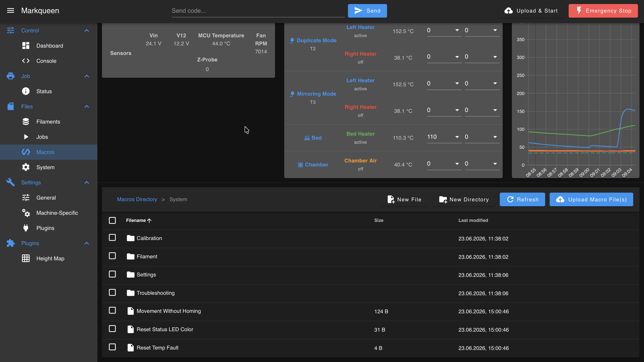Click the Macros slash-brackets icon
The image size is (644, 362).
26,152
